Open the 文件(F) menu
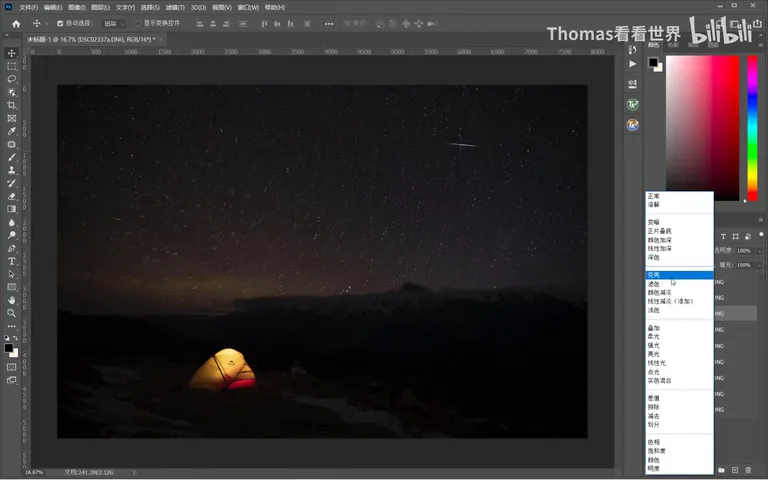The height and width of the screenshot is (480, 768). pyautogui.click(x=28, y=7)
